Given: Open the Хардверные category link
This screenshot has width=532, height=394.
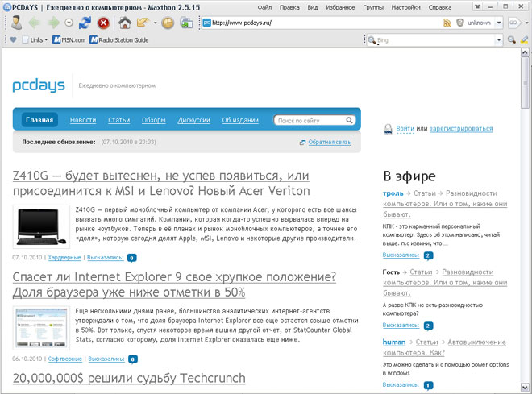Looking at the screenshot, I should click(64, 258).
